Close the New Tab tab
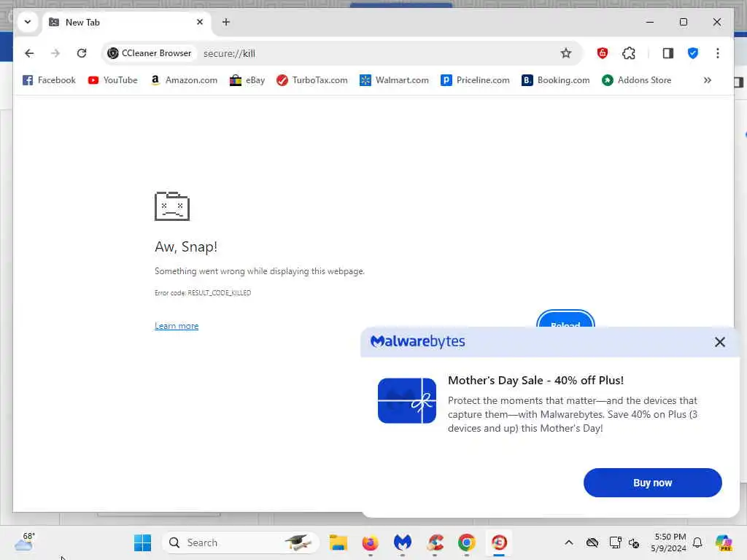747x560 pixels. coord(200,22)
